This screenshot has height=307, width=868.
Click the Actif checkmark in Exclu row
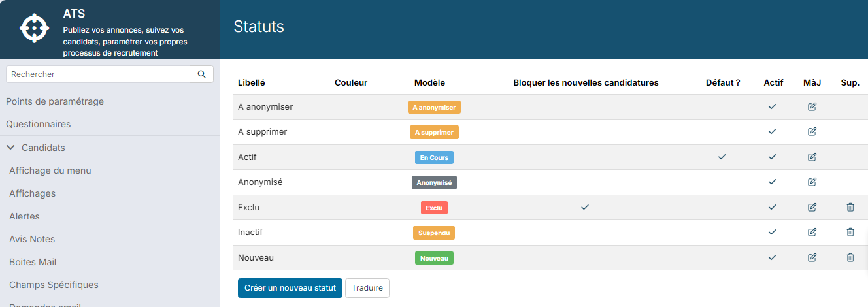pyautogui.click(x=772, y=207)
